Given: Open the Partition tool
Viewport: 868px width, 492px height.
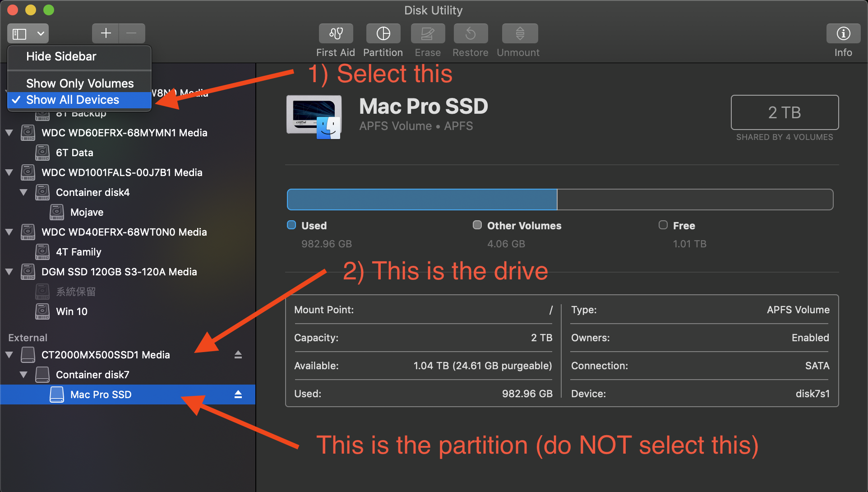Looking at the screenshot, I should pyautogui.click(x=383, y=34).
